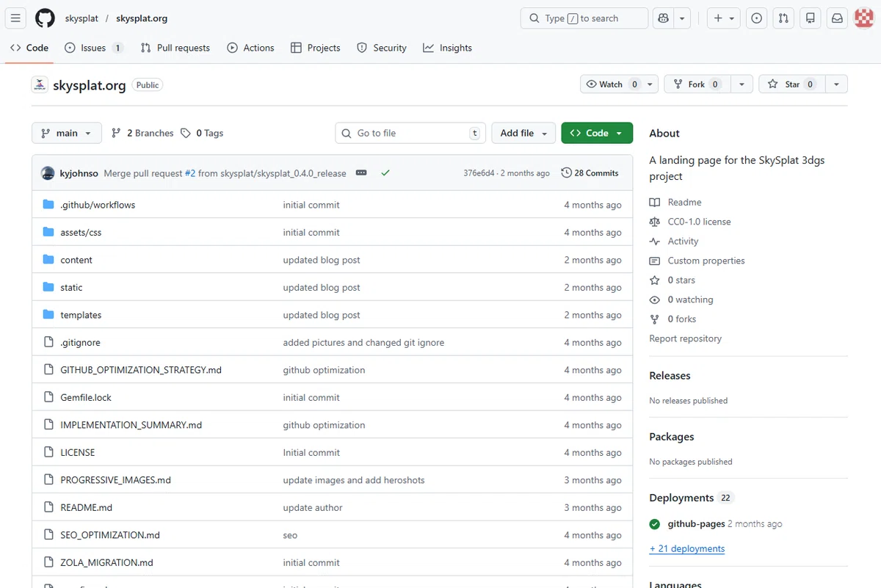Open commit hash 376e6d4
The height and width of the screenshot is (588, 881).
coord(479,173)
